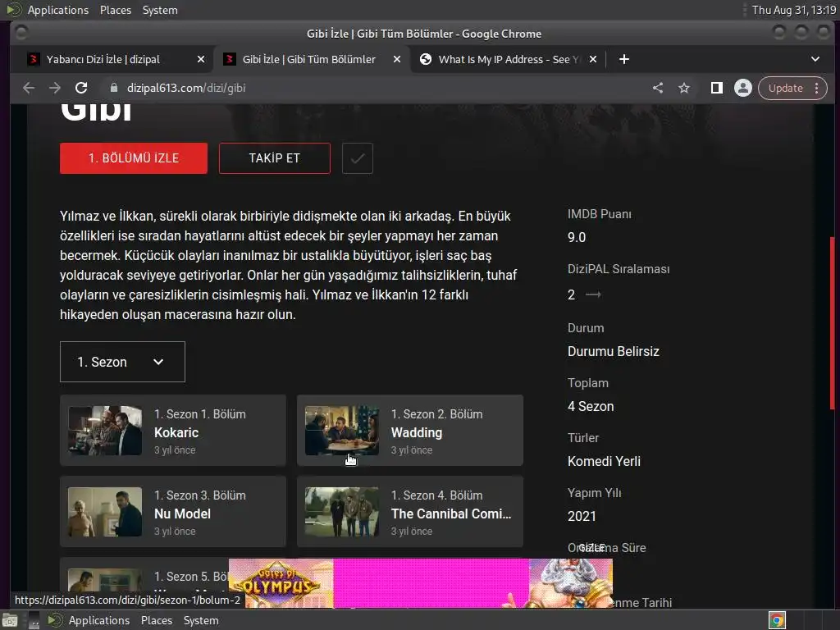This screenshot has height=630, width=840.
Task: Open a new tab with plus
Action: pos(624,59)
